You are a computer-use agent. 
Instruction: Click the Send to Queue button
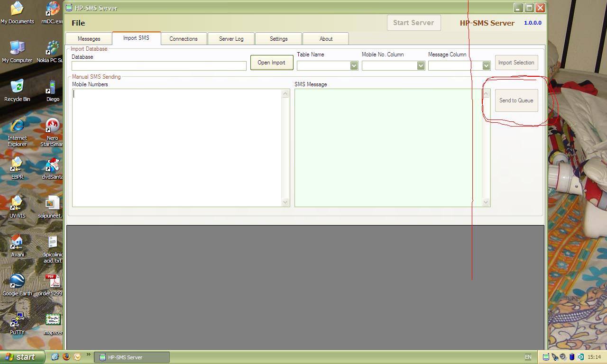[x=516, y=100]
